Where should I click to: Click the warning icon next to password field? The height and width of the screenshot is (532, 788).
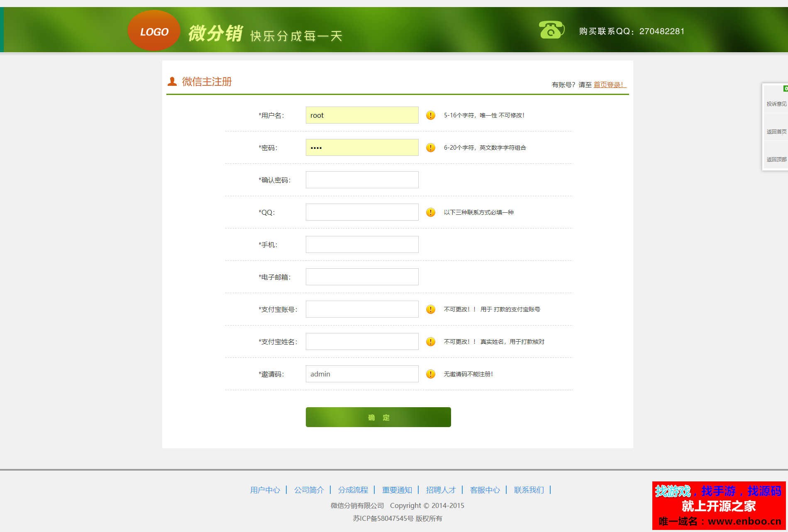[431, 148]
